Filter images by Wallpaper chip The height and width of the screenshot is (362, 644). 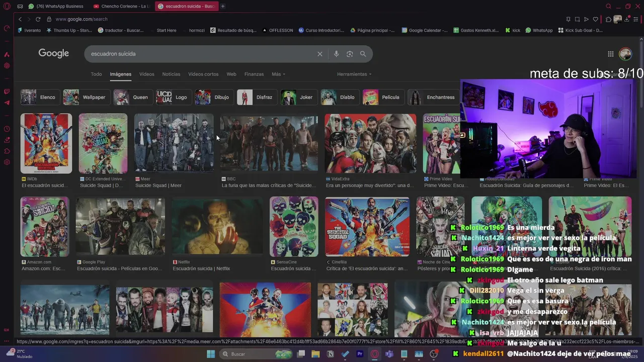[87, 97]
